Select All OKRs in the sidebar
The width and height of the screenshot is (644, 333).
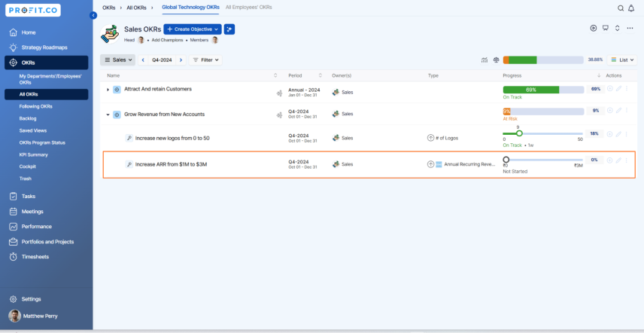47,95
